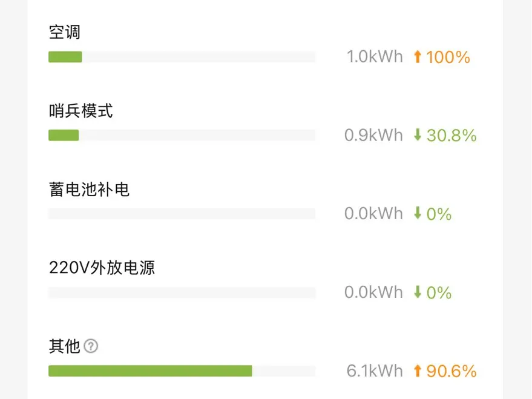Image resolution: width=532 pixels, height=399 pixels.
Task: Click the orange up arrow next to 100%
Action: (418, 57)
